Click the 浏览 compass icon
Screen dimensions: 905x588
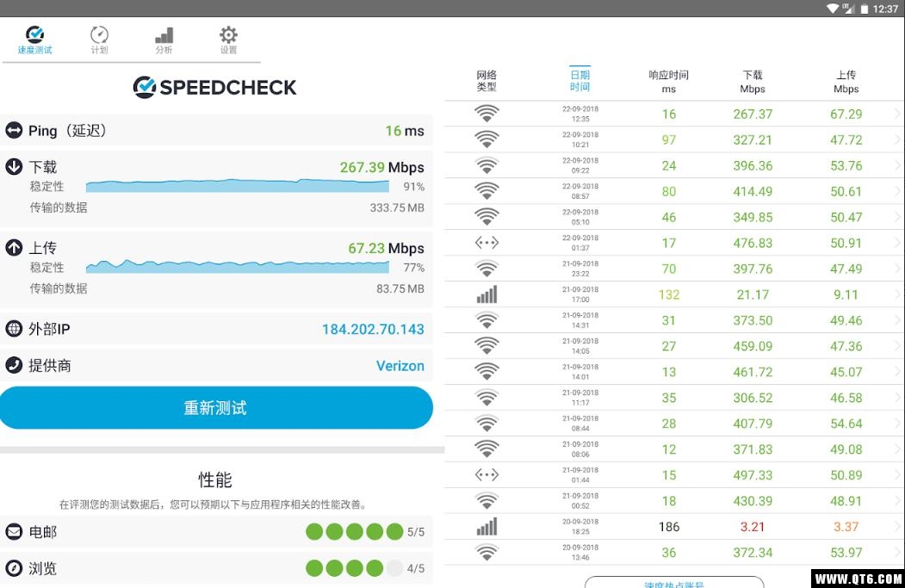pos(14,568)
